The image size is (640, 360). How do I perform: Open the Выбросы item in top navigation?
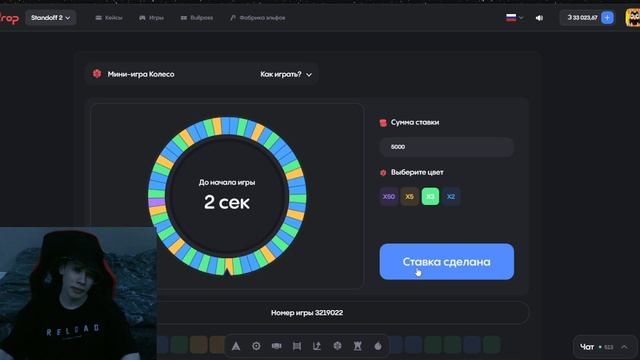tap(197, 18)
